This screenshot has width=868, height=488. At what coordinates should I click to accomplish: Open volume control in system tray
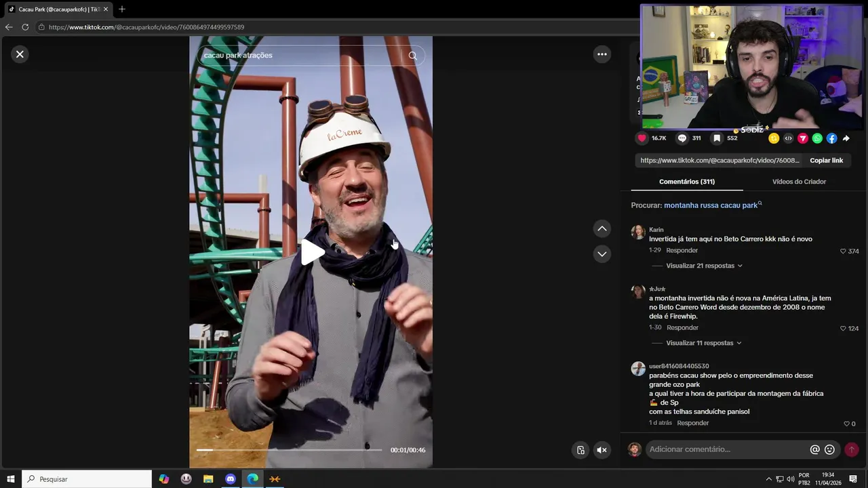pos(790,479)
